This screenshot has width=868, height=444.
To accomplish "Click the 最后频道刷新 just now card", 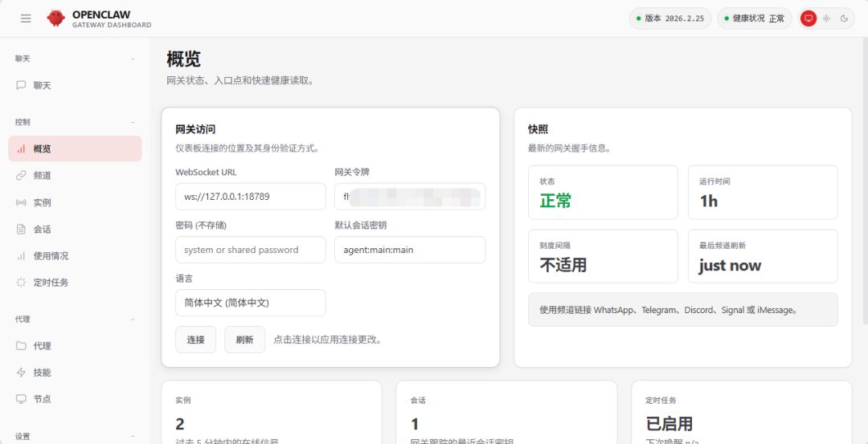I will click(763, 256).
